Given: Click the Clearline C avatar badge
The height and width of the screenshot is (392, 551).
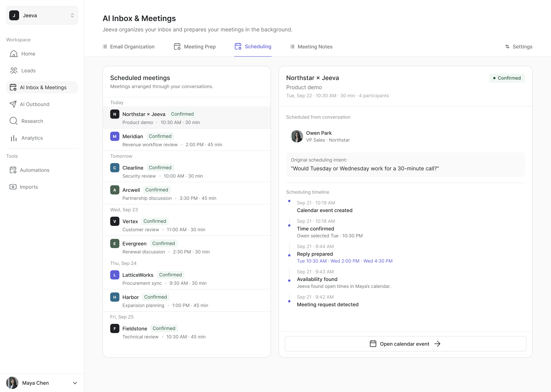Looking at the screenshot, I should click(115, 168).
